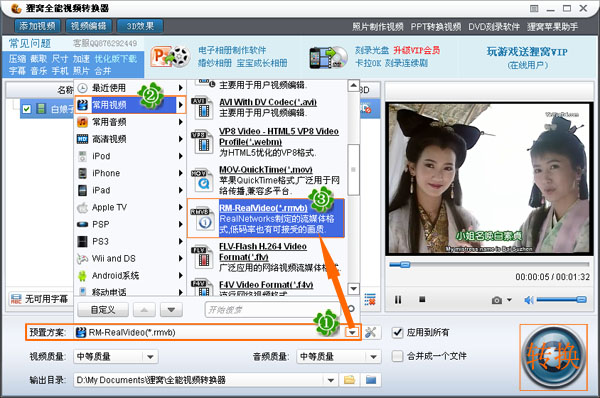Choose MOV QuickTime format icon
Viewport: 600px width, 398px height.
pos(202,180)
